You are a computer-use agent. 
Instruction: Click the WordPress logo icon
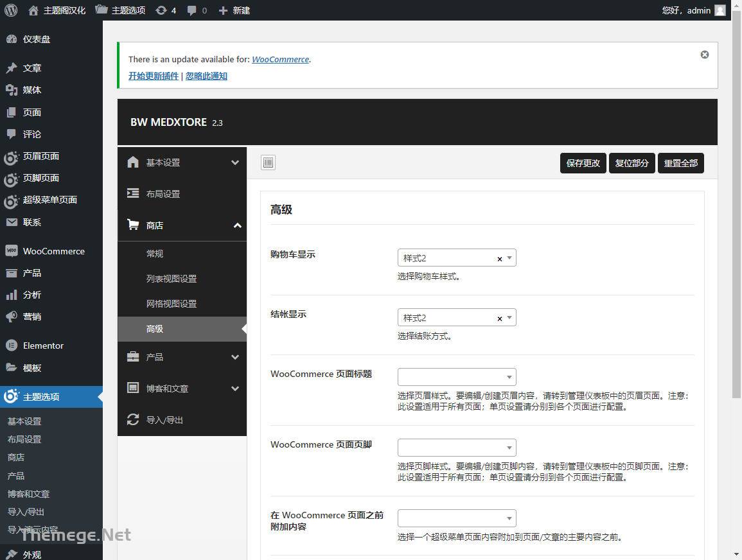click(x=11, y=10)
